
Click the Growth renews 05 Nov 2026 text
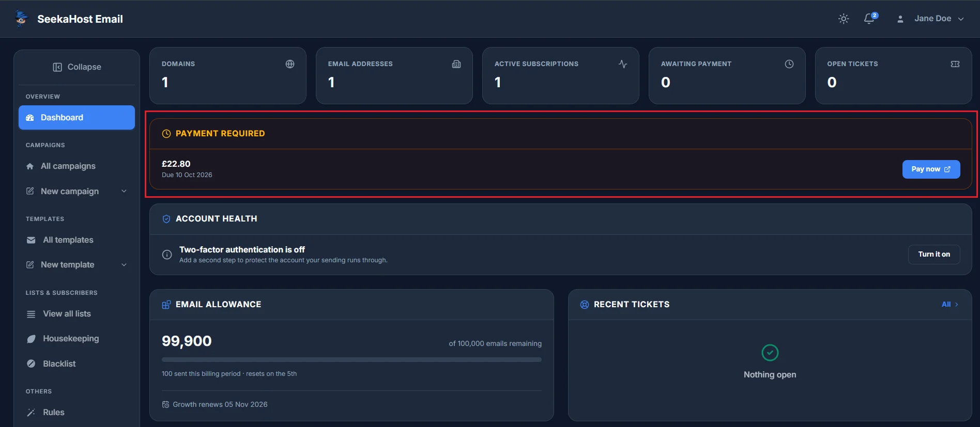(220, 405)
